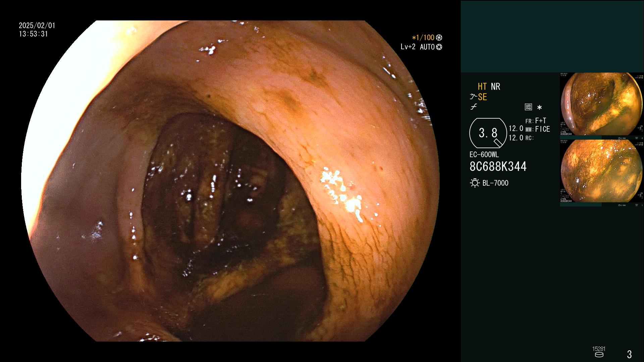Screen dimensions: 644x362
Task: Click the main endoscope live image
Action: click(x=230, y=181)
